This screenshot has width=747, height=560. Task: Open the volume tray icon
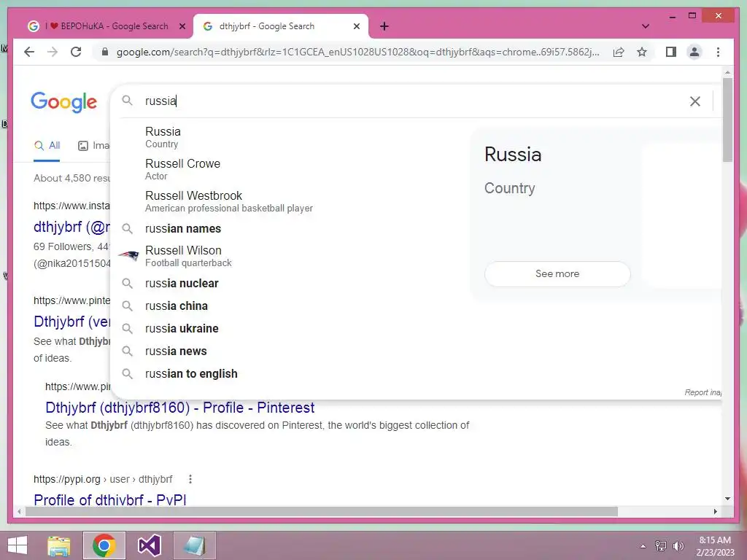tap(678, 545)
